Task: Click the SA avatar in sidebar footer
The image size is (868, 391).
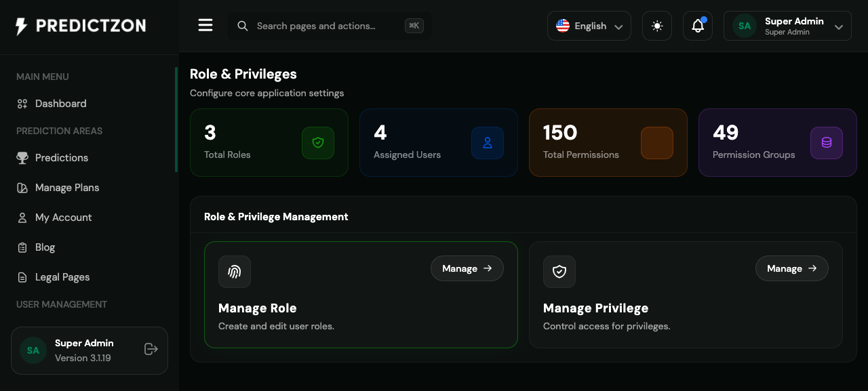Action: coord(33,350)
